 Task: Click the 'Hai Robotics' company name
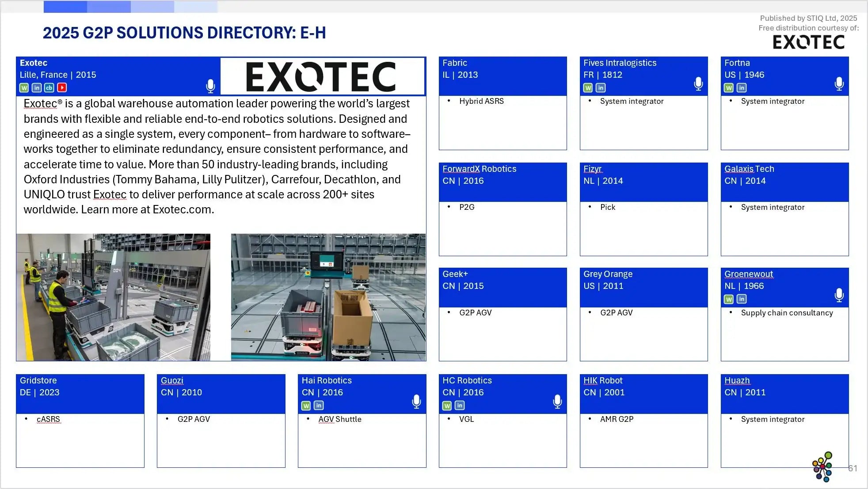(x=327, y=380)
